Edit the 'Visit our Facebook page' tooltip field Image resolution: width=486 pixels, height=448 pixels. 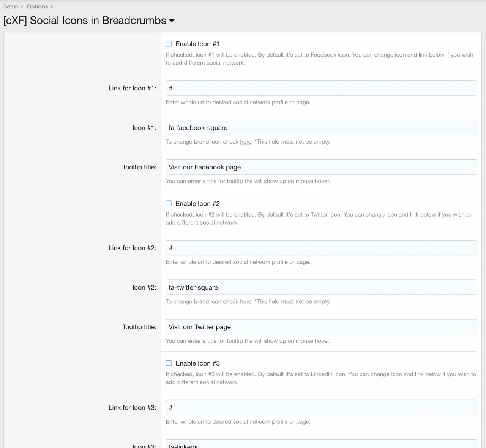(321, 167)
